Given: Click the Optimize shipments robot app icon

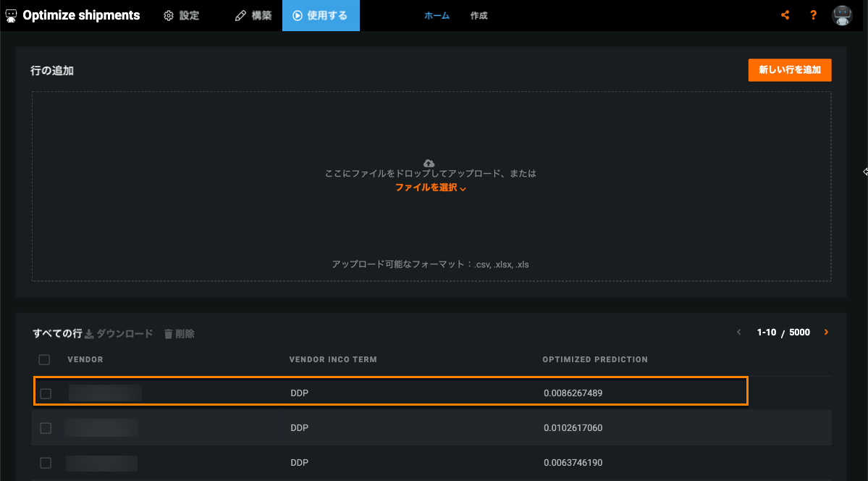Looking at the screenshot, I should click(x=12, y=15).
